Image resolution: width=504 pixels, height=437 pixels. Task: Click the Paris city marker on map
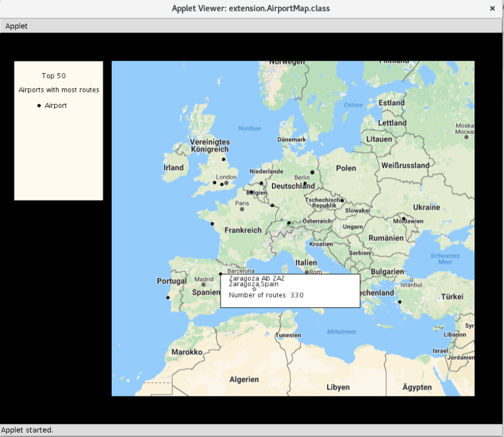coord(242,209)
